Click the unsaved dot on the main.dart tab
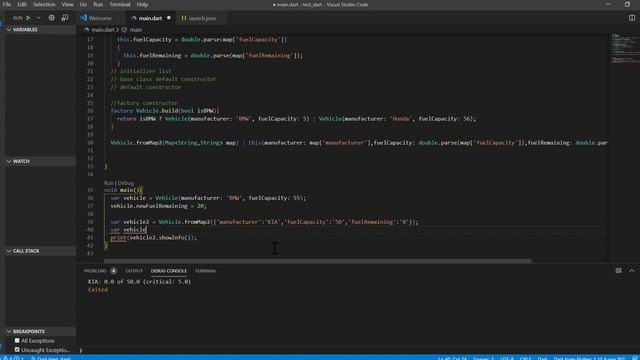The height and width of the screenshot is (360, 640). 169,18
